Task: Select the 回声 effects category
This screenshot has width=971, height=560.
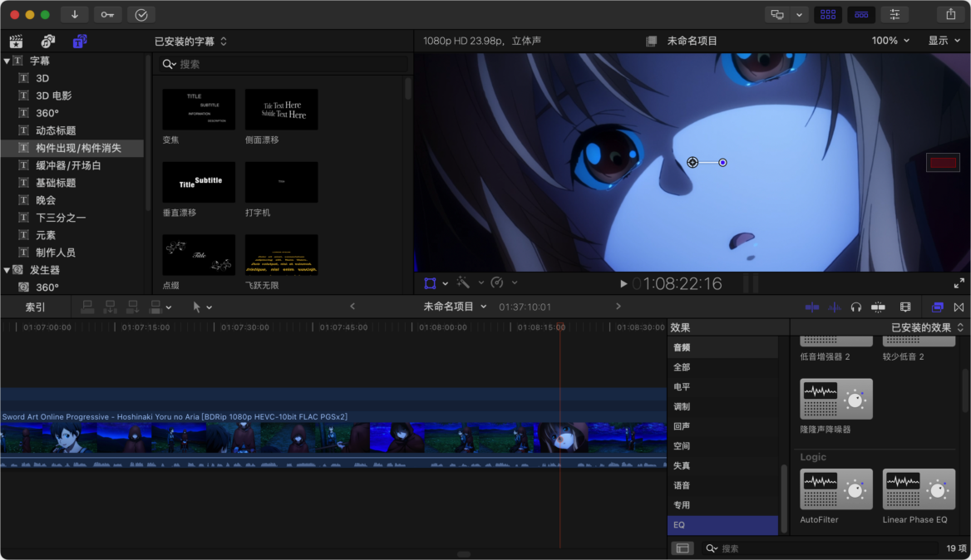Action: point(722,426)
